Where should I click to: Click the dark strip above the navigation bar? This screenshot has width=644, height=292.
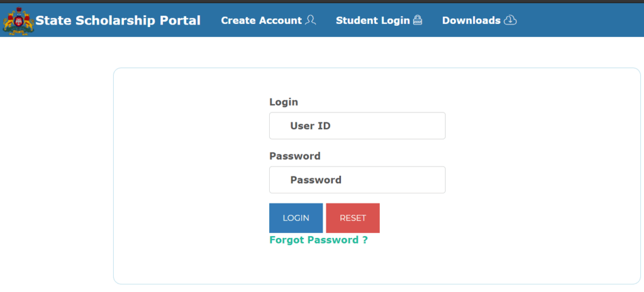[322, 1]
